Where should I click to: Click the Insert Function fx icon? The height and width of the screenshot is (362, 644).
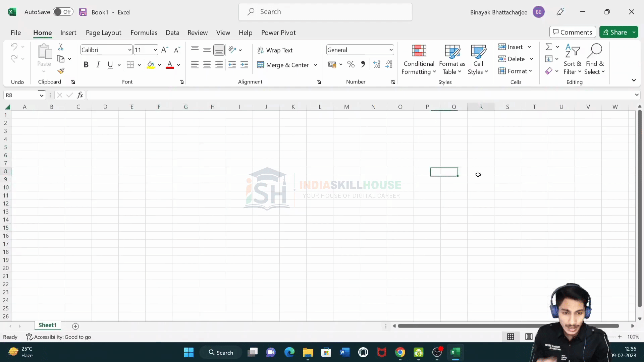[x=80, y=95]
